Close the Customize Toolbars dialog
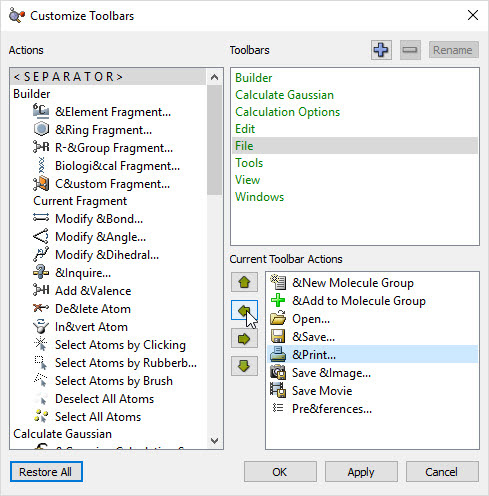Screen dimensions: 489x496 coord(473,15)
